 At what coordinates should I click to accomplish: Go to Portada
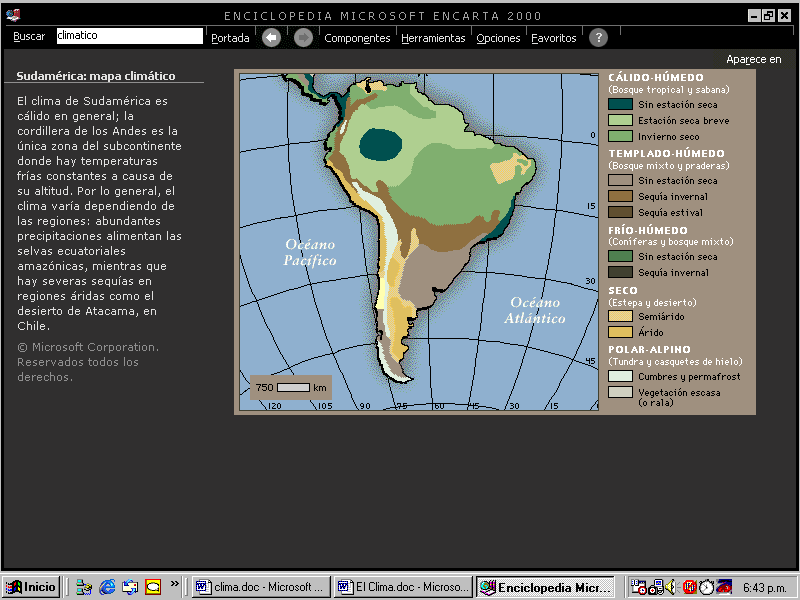pos(230,38)
